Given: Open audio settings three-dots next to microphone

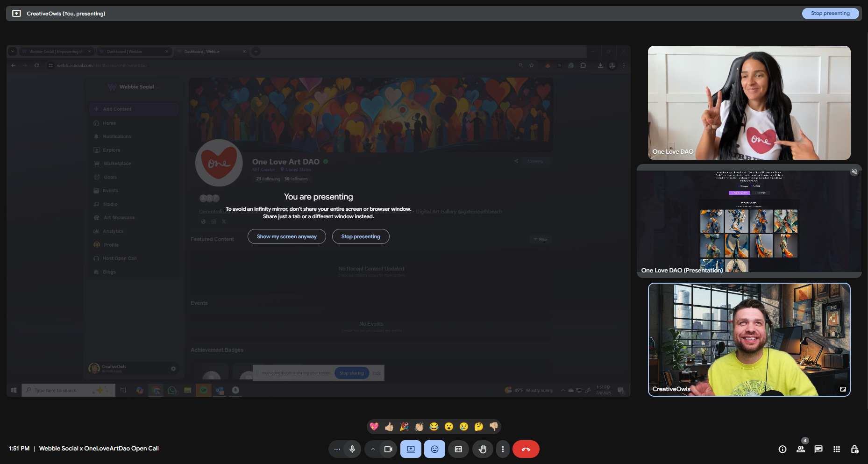Looking at the screenshot, I should coord(337,449).
